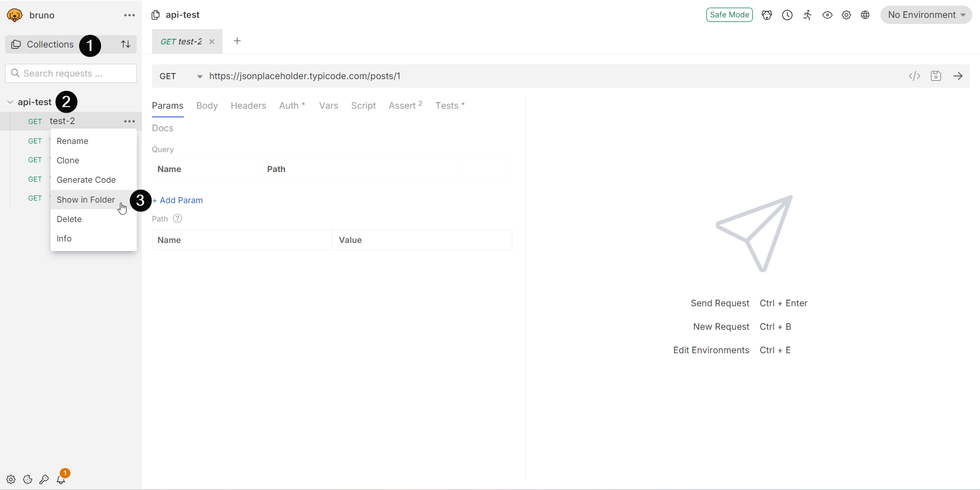980x490 pixels.
Task: Switch to the Headers tab
Action: (248, 106)
